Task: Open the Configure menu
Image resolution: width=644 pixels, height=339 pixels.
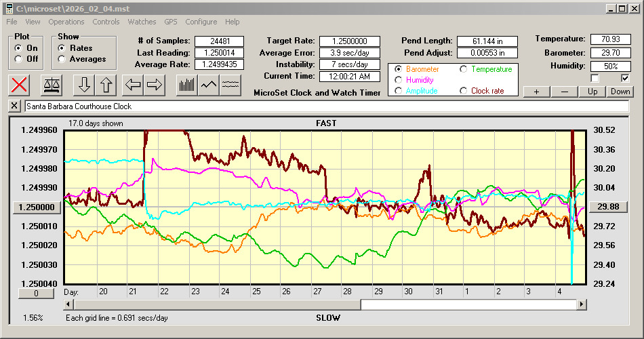Action: (201, 22)
